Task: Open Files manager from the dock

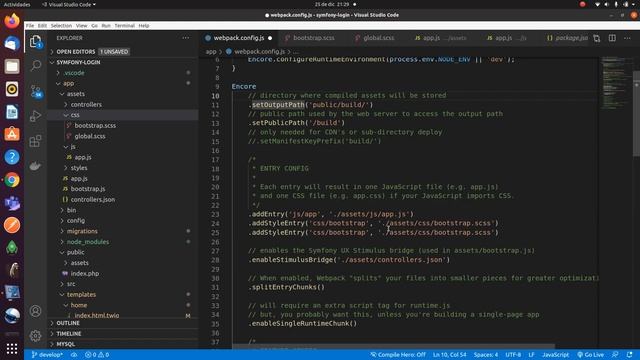Action: coord(12,66)
